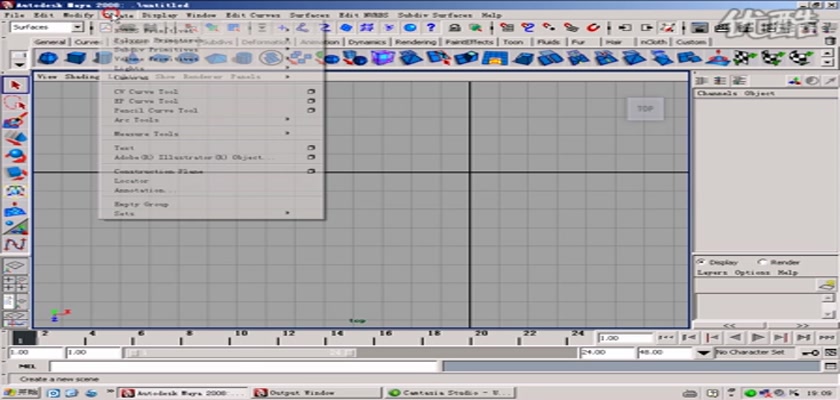Click the outputs from selected object icon

pyautogui.click(x=647, y=27)
